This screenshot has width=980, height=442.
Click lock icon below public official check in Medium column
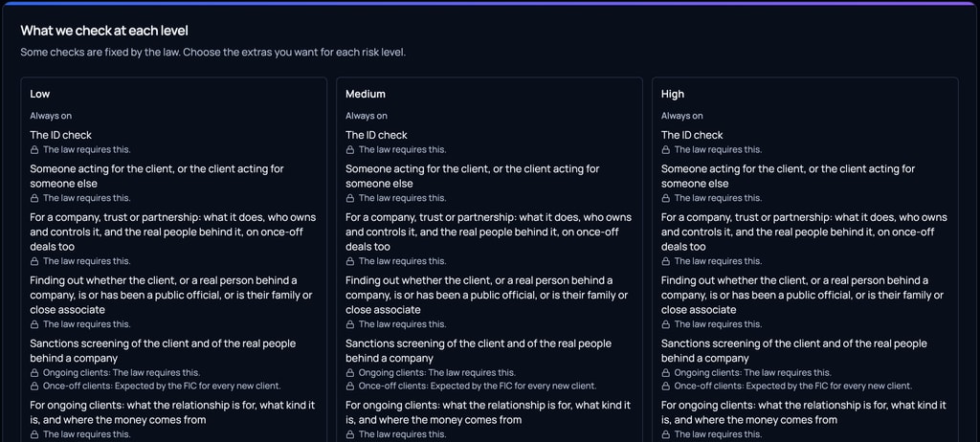pyautogui.click(x=350, y=324)
